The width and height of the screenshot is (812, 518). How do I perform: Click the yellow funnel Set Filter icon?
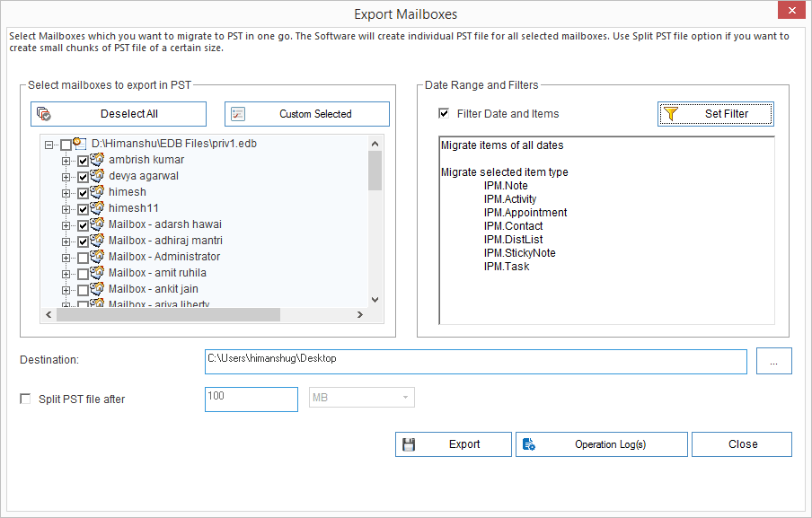click(671, 114)
